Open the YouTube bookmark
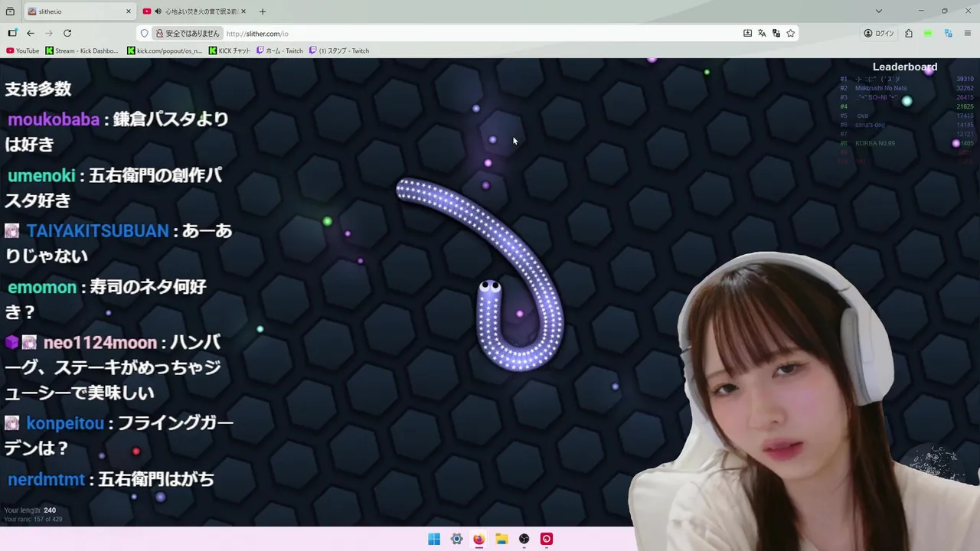980x551 pixels. coord(22,51)
